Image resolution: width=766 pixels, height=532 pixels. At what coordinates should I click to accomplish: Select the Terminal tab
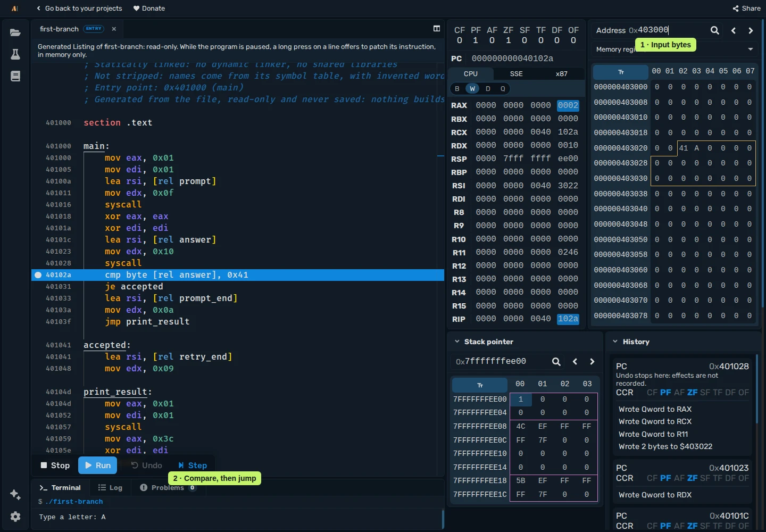[x=60, y=488]
